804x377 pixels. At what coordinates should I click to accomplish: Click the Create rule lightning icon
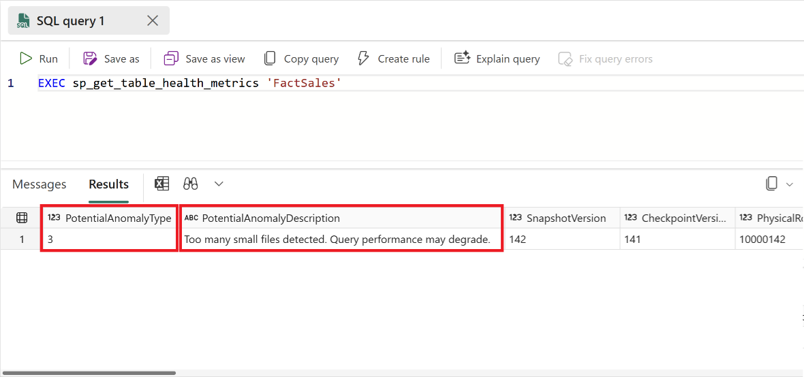pyautogui.click(x=363, y=58)
